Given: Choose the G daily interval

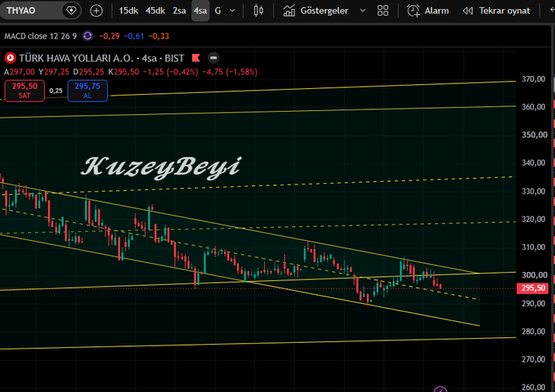Looking at the screenshot, I should click(218, 11).
